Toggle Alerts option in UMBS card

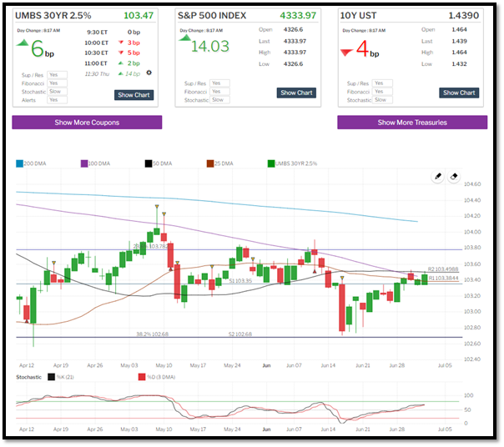point(58,100)
